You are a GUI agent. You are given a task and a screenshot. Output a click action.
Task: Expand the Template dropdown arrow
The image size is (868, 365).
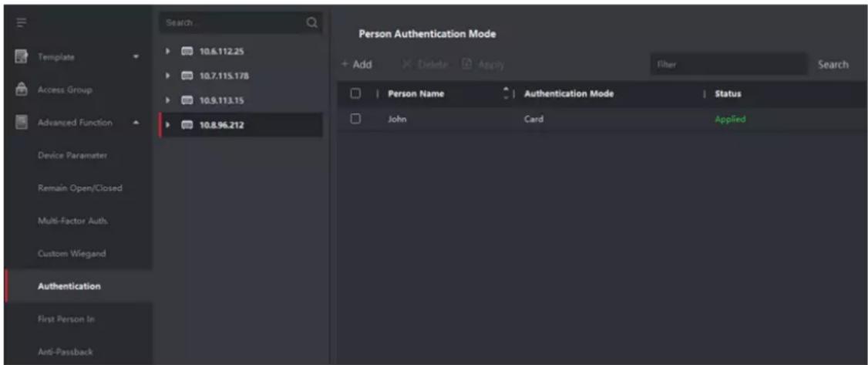tap(136, 57)
